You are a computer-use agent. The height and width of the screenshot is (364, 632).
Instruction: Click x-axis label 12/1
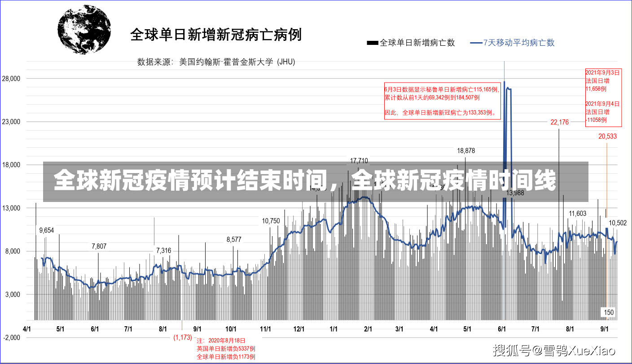[299, 329]
